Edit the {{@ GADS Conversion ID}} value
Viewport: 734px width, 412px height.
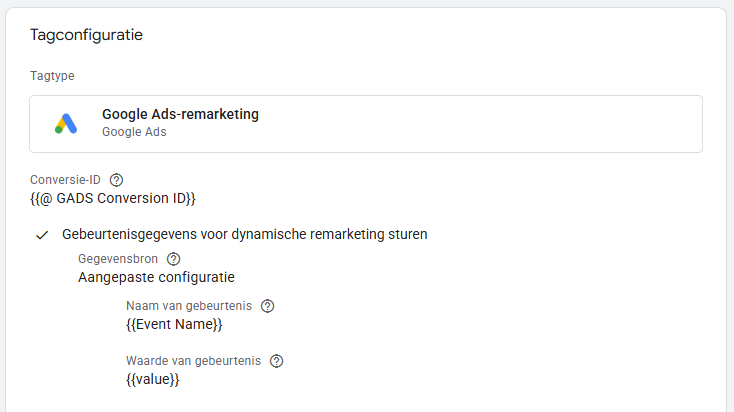[113, 198]
